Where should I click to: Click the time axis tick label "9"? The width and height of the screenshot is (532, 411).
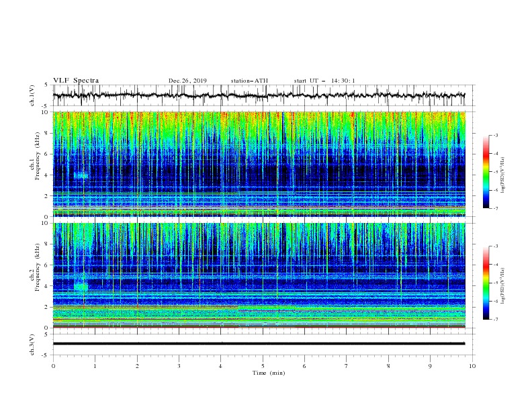click(x=430, y=366)
